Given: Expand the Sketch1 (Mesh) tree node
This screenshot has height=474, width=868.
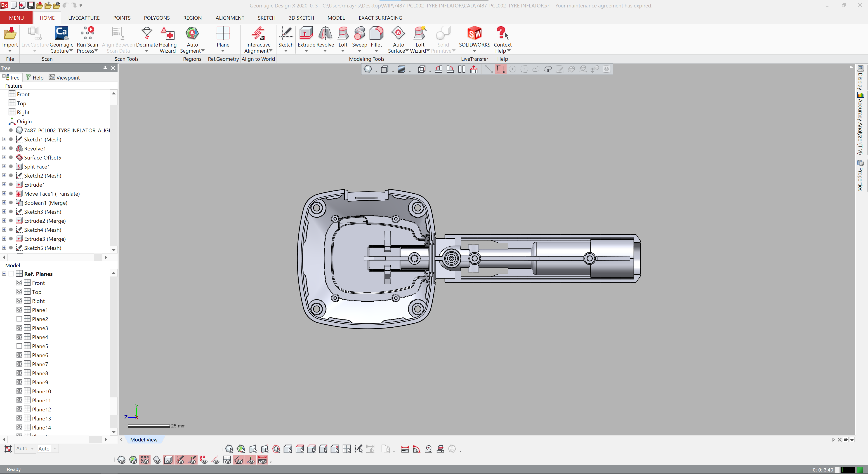Looking at the screenshot, I should click(4, 139).
